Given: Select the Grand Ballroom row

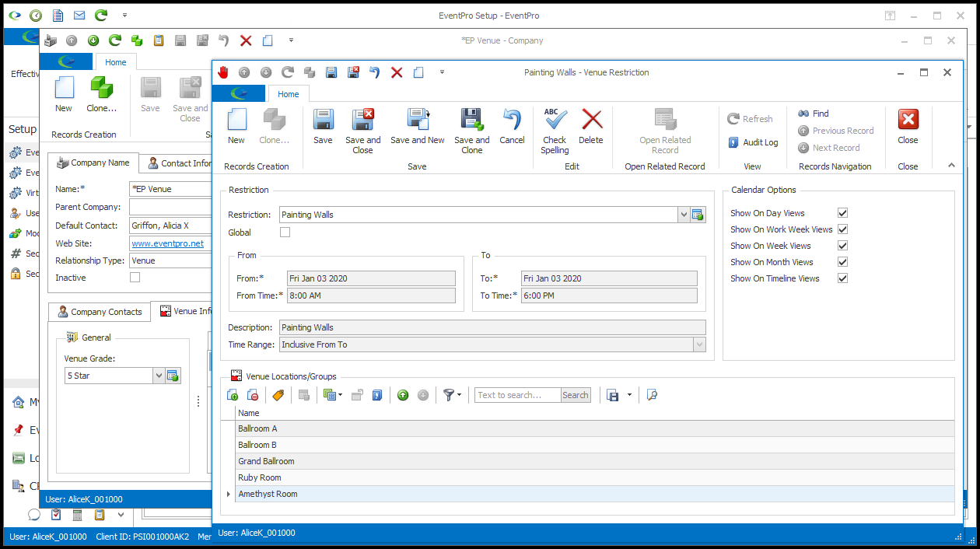Looking at the screenshot, I should 594,461.
